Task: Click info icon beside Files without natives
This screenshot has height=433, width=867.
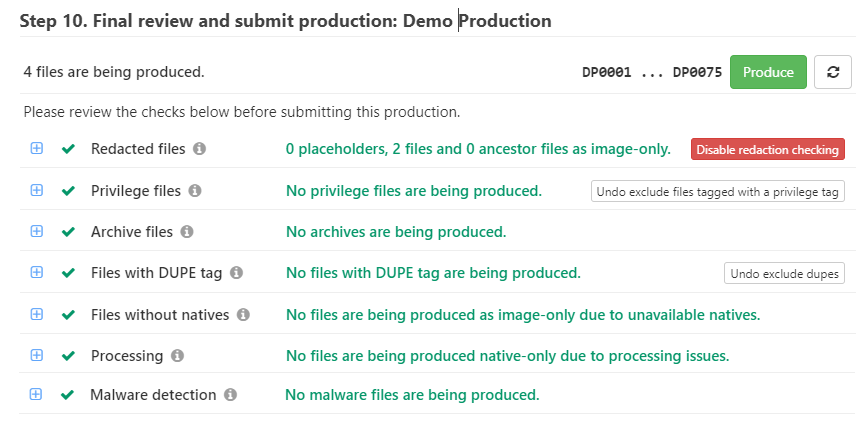Action: click(243, 315)
